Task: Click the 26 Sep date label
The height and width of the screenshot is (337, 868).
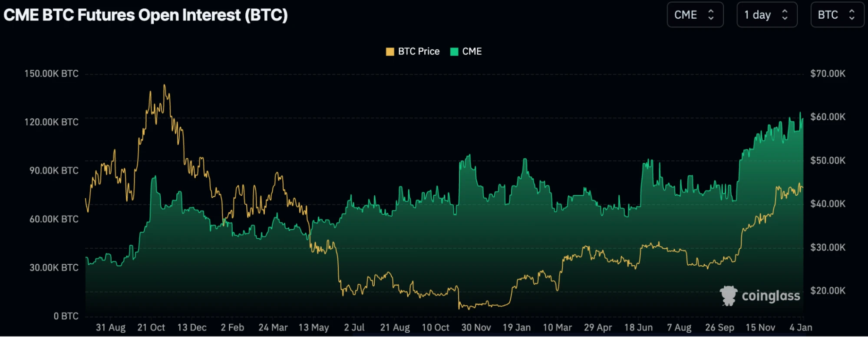Action: 720,327
